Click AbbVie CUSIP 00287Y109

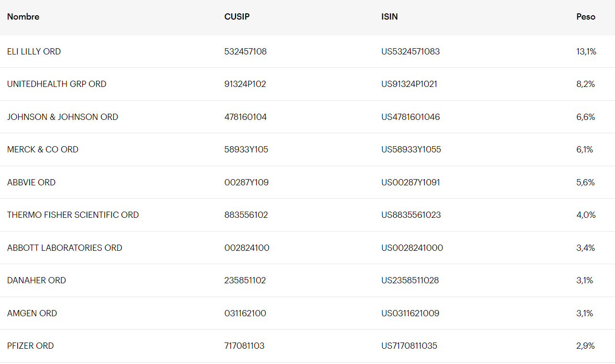click(x=247, y=182)
